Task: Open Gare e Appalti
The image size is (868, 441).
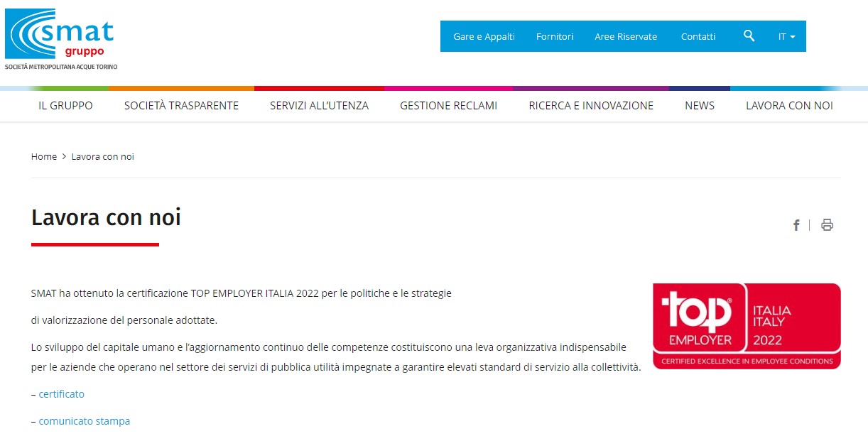Action: pos(484,36)
